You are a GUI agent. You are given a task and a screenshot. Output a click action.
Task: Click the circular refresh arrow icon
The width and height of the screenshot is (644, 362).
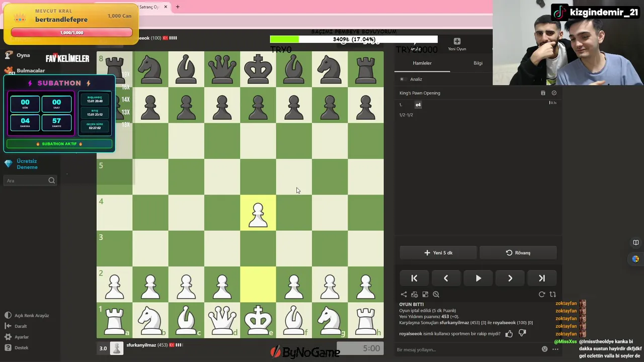tap(542, 295)
